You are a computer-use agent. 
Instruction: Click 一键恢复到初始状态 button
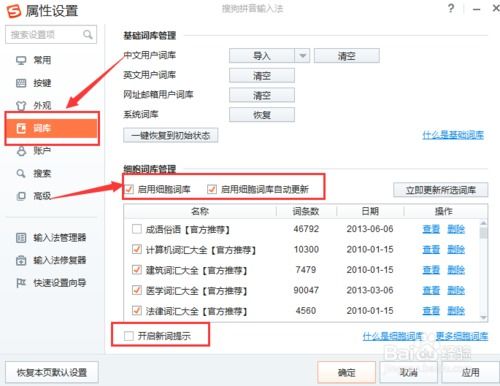(x=171, y=135)
